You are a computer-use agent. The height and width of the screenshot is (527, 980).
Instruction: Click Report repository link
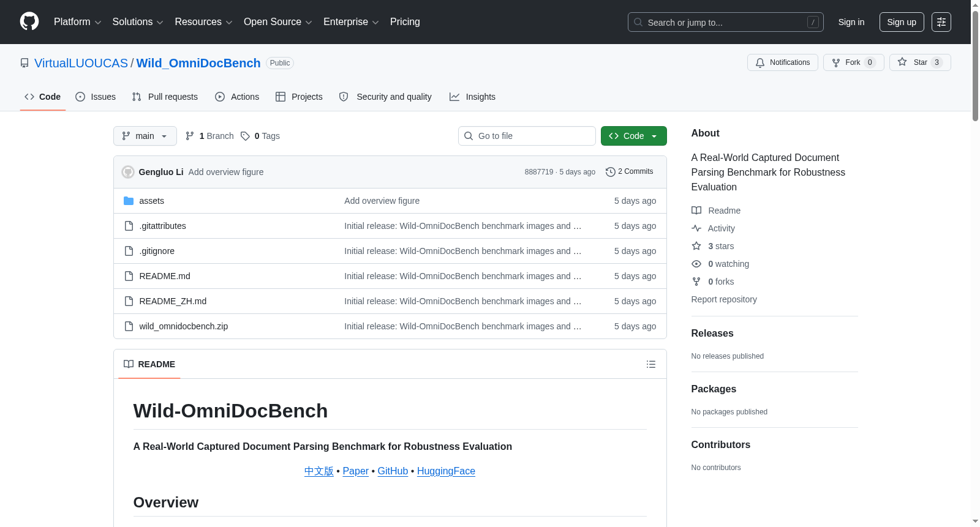point(724,299)
